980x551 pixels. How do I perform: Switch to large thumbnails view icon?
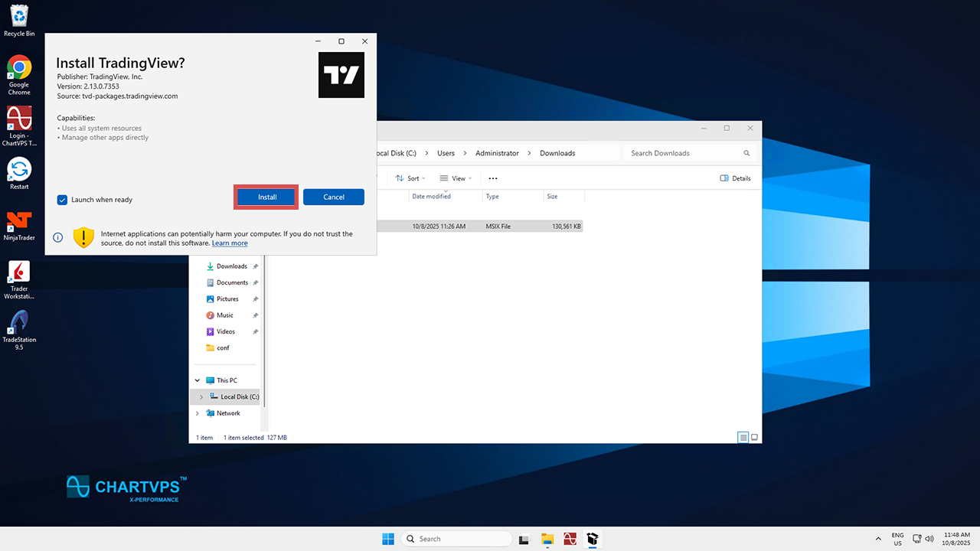point(754,438)
